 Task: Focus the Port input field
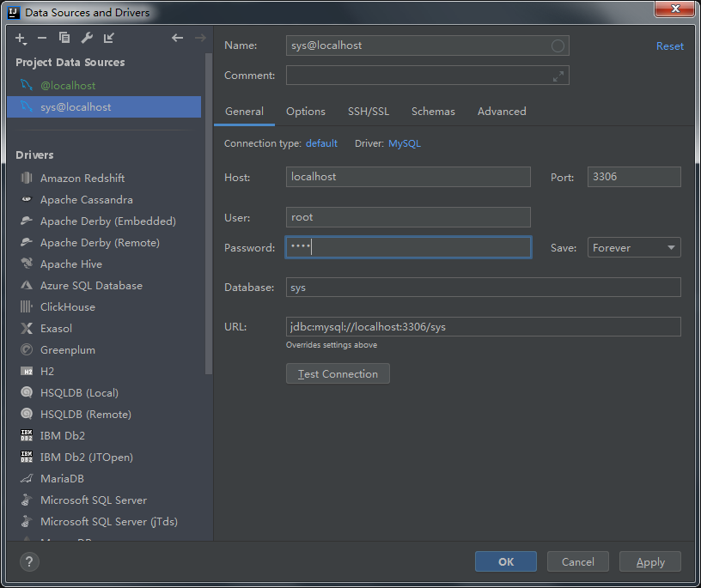pyautogui.click(x=634, y=177)
